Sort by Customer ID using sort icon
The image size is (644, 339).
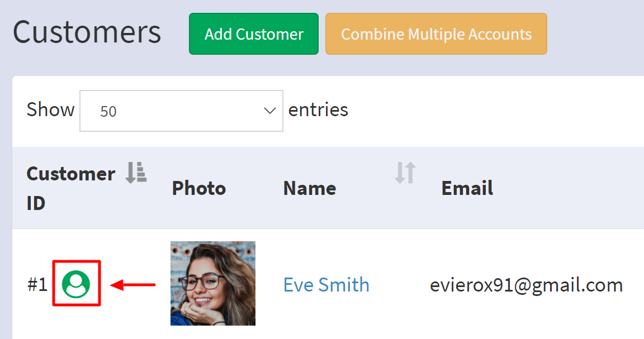(136, 173)
